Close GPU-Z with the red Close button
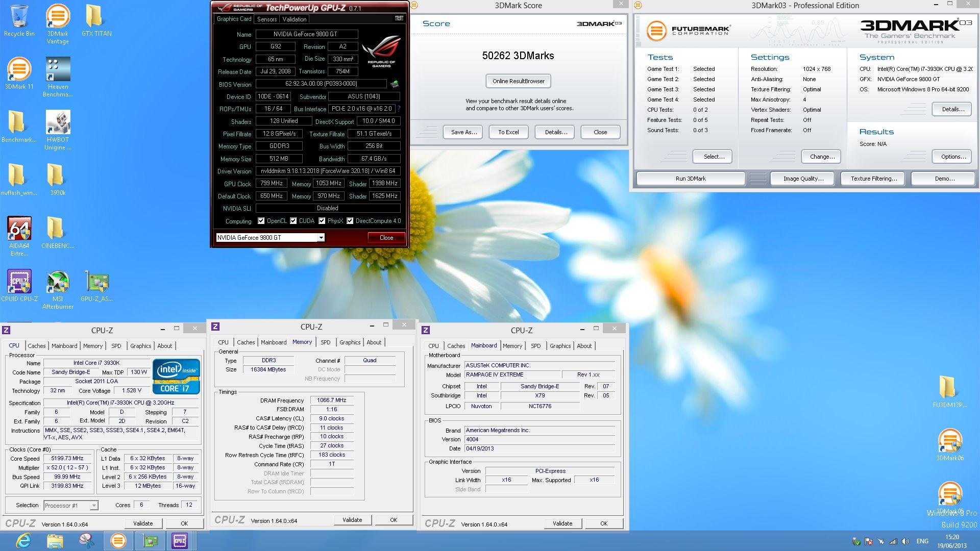 pos(386,238)
